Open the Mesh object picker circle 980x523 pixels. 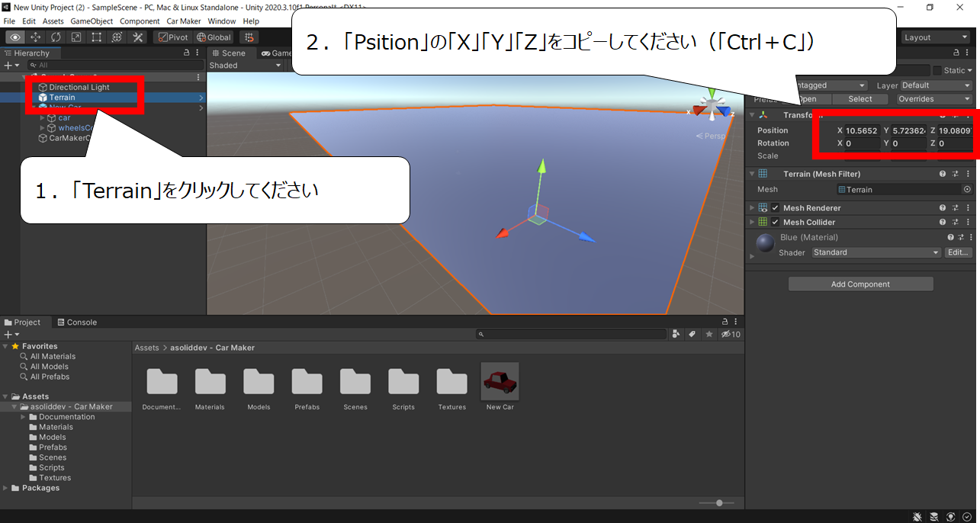(x=967, y=189)
